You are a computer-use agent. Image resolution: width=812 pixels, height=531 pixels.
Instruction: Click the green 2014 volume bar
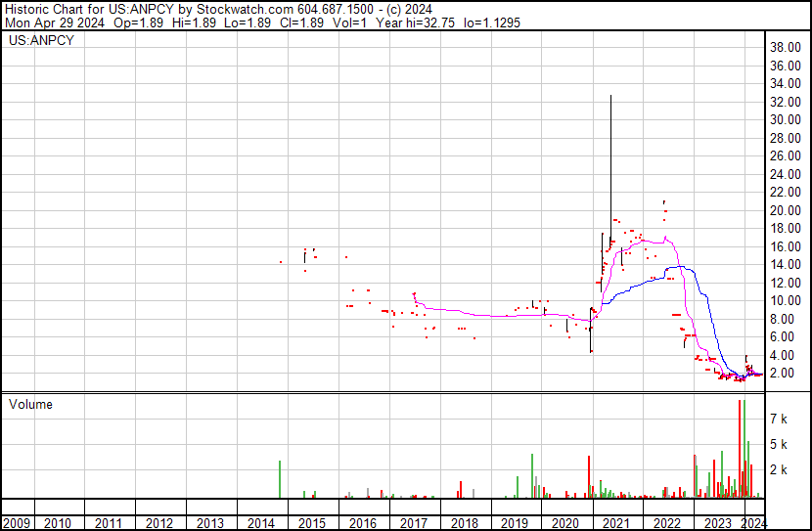(x=280, y=479)
